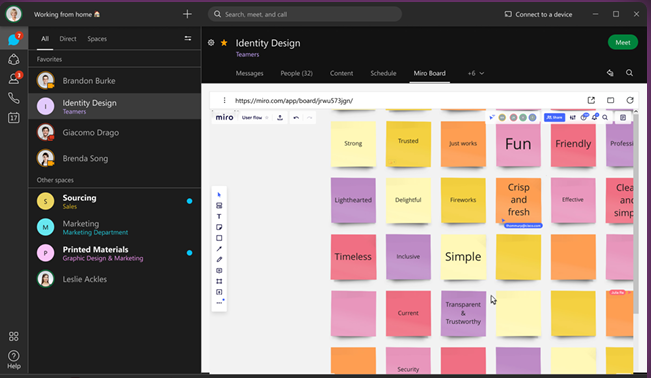This screenshot has width=651, height=378.
Task: Open the Printed Materials space
Action: point(115,253)
